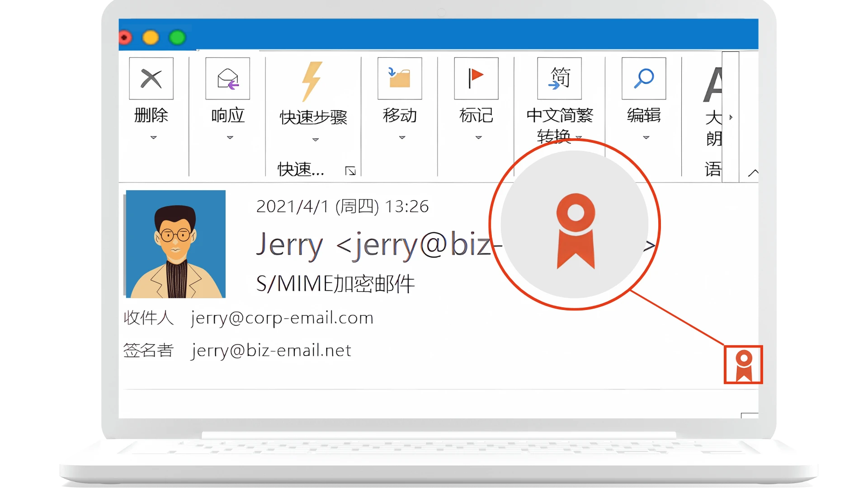Open the Move (移动) dropdown arrow
The width and height of the screenshot is (868, 488).
coord(402,137)
